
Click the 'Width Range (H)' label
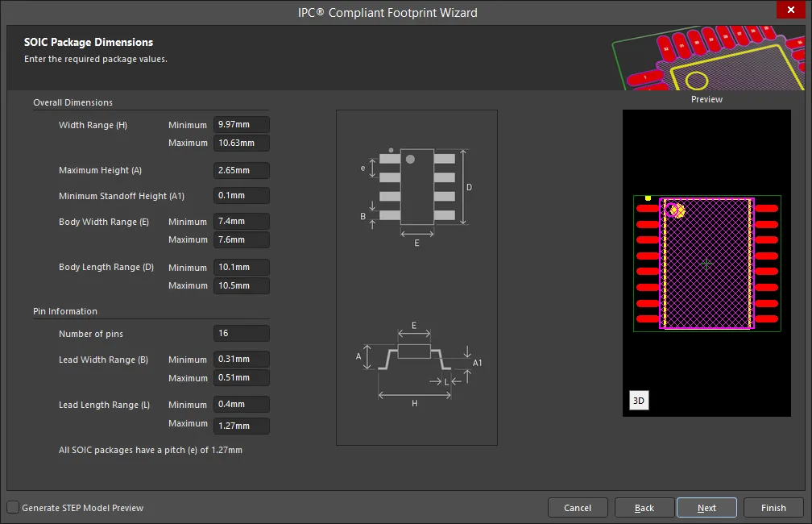(93, 125)
